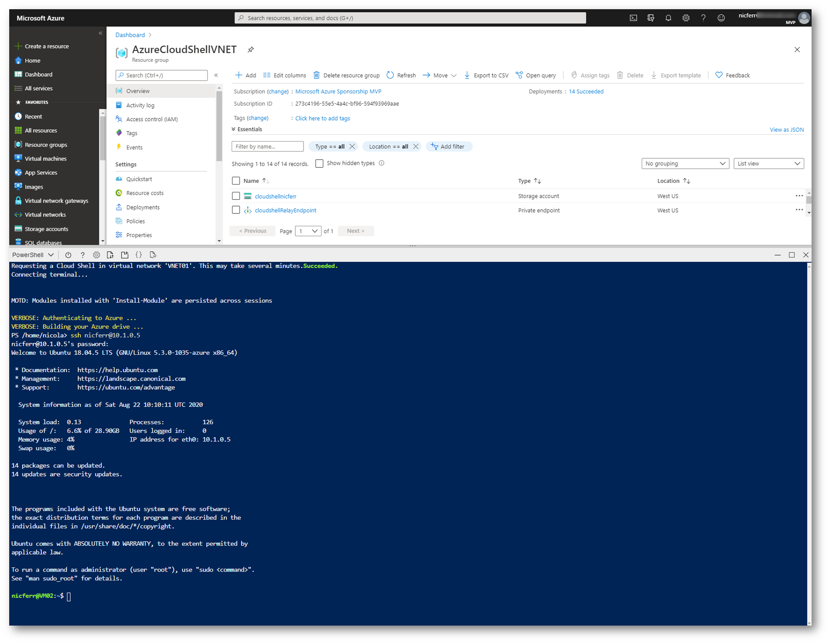Open the Cloud Shell editor braces icon
Image resolution: width=830 pixels, height=644 pixels.
[x=139, y=255]
